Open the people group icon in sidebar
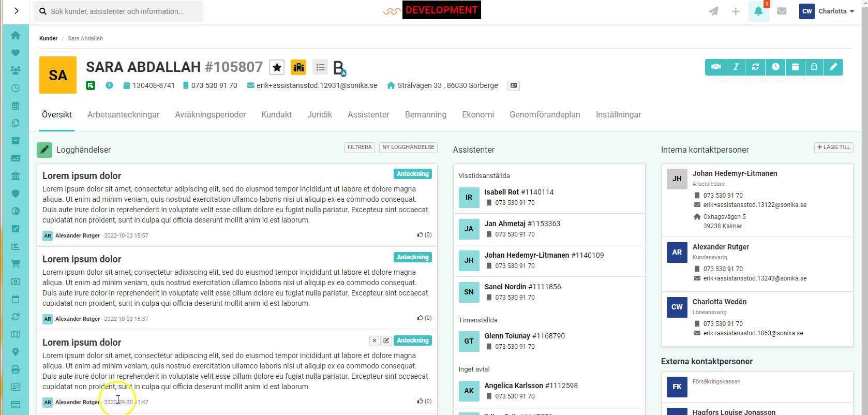Viewport: 868px width, 415px height. tap(16, 70)
